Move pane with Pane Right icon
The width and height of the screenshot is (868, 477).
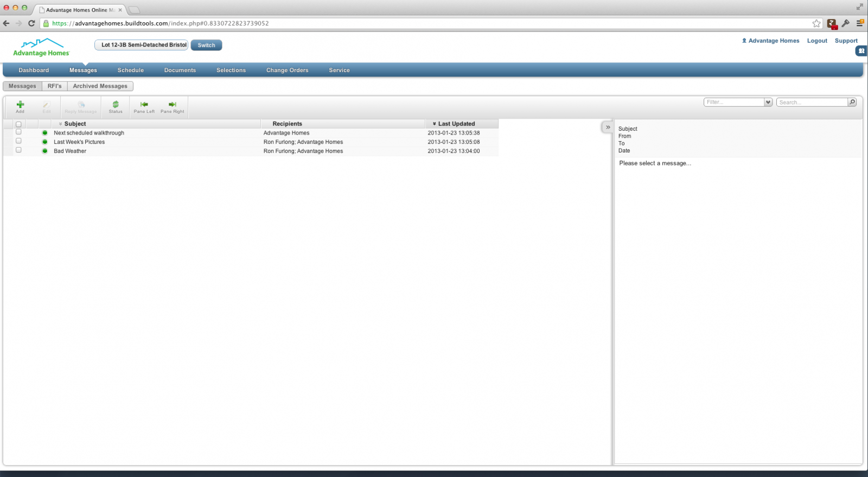[173, 106]
